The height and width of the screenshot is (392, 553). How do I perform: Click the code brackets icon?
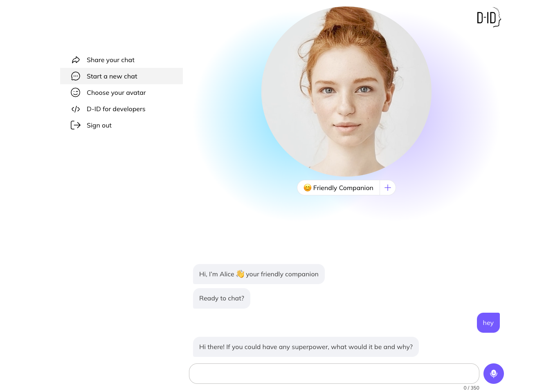(76, 109)
